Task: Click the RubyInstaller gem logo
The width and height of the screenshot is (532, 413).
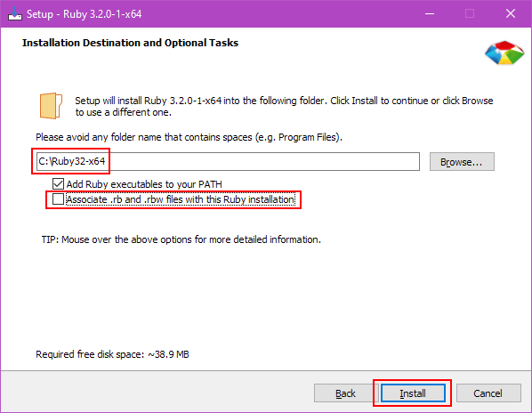Action: (504, 53)
